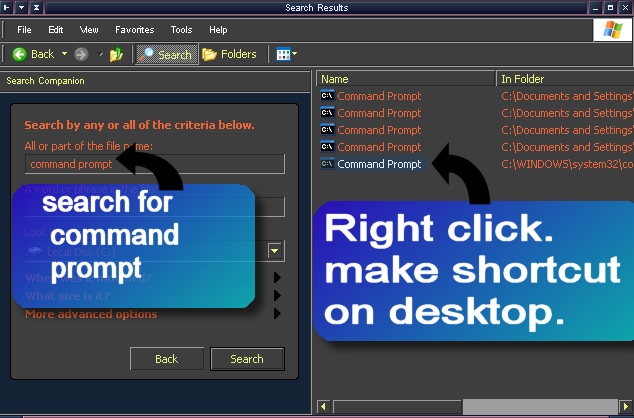Select the fourth Command Prompt result name
The height and width of the screenshot is (418, 634).
pos(379,147)
